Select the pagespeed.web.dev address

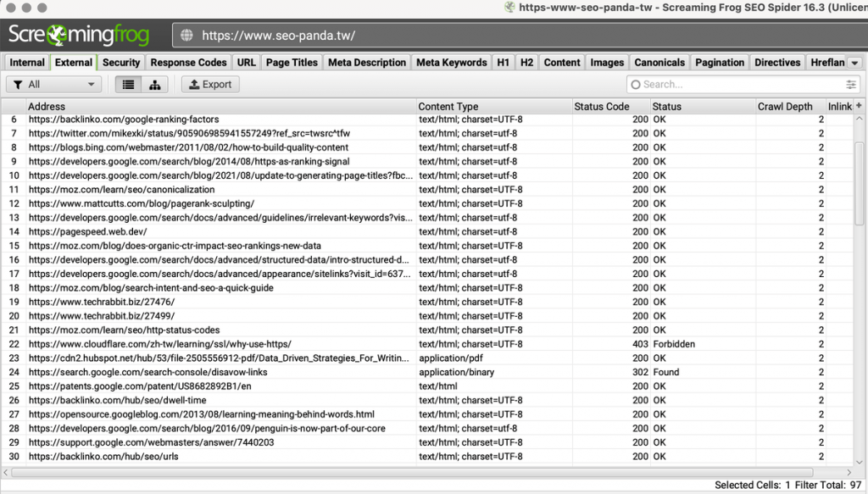pos(88,232)
